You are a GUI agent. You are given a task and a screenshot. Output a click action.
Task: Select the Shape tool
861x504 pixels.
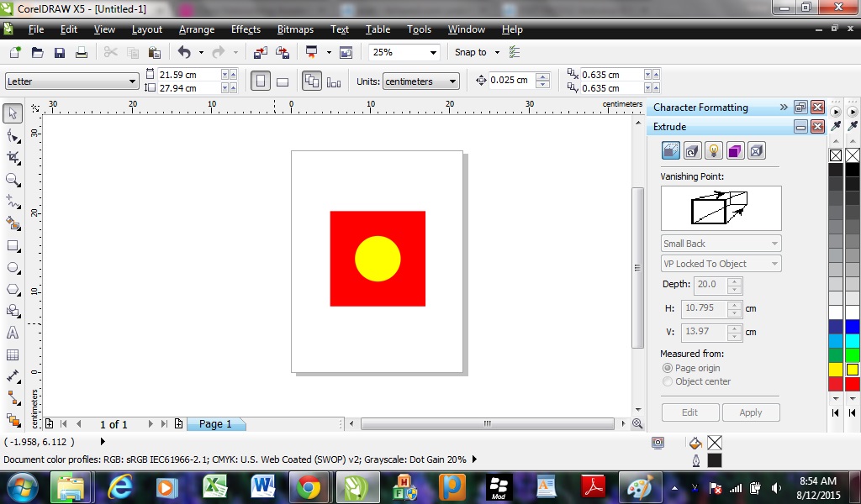12,134
